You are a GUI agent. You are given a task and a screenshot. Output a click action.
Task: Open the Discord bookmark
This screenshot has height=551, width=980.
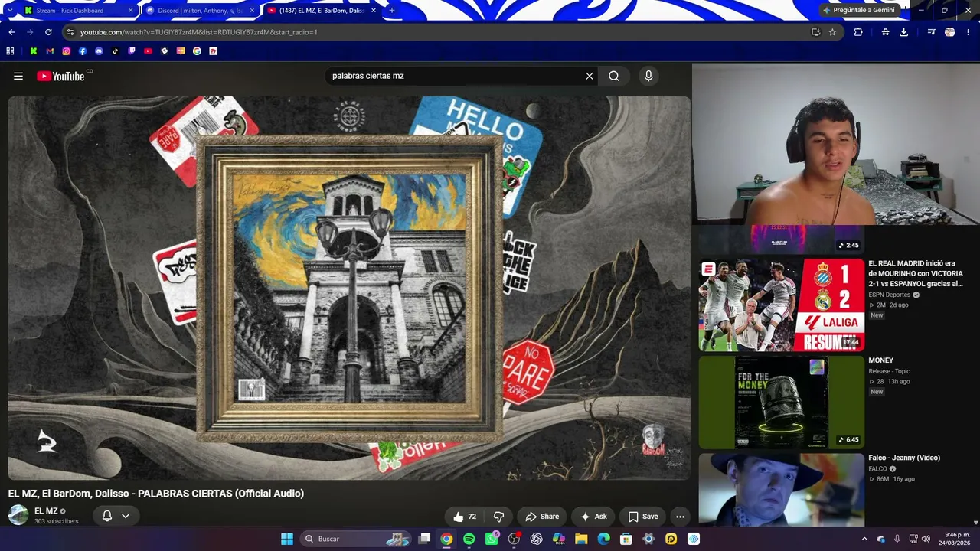[x=99, y=51]
